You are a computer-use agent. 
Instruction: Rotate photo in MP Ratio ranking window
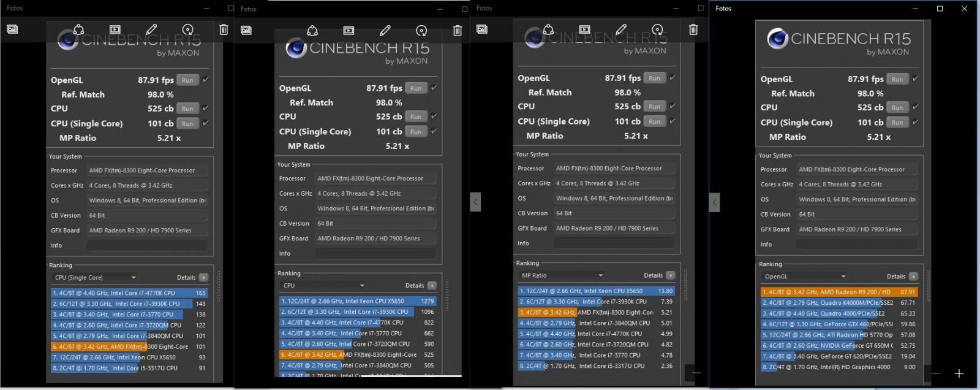657,29
